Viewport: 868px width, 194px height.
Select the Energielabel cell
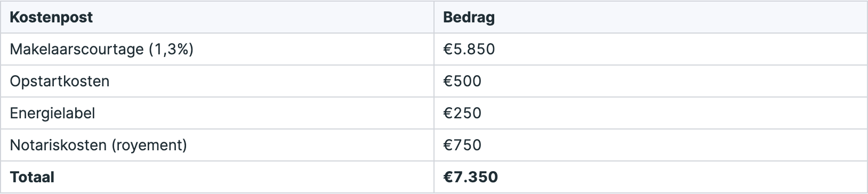(218, 113)
